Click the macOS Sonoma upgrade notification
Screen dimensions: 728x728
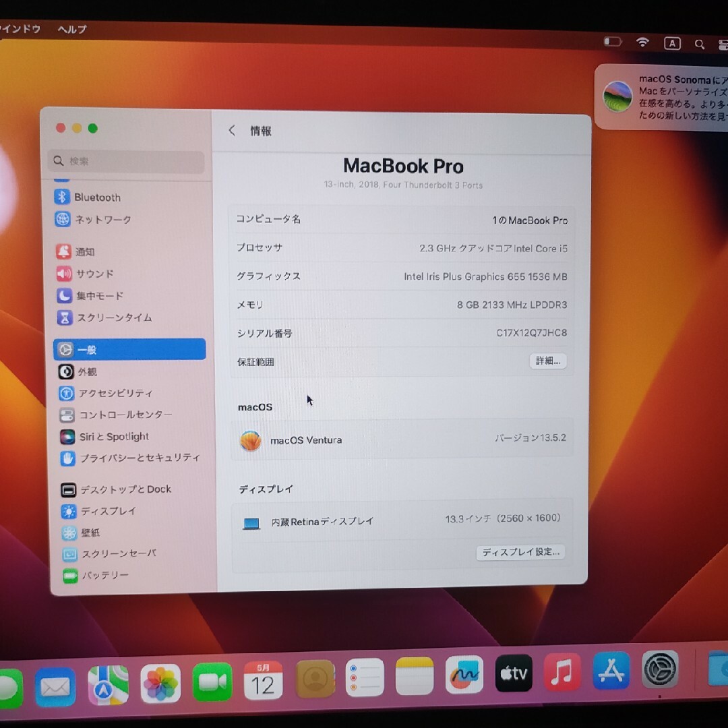pos(661,97)
